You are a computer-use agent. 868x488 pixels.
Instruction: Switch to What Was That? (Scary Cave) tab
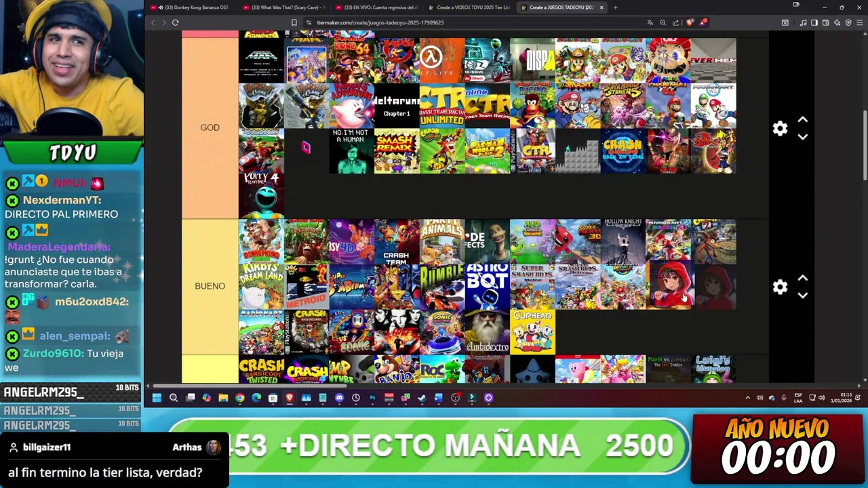285,7
